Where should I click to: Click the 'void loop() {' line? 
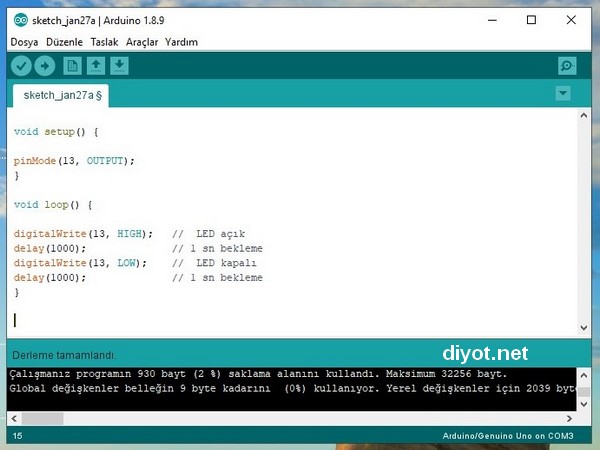pyautogui.click(x=53, y=205)
